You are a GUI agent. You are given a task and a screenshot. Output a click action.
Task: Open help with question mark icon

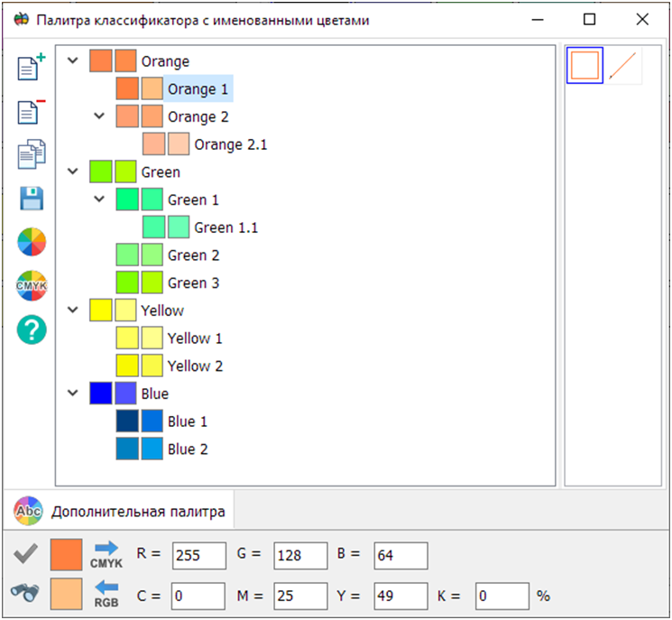pyautogui.click(x=32, y=329)
